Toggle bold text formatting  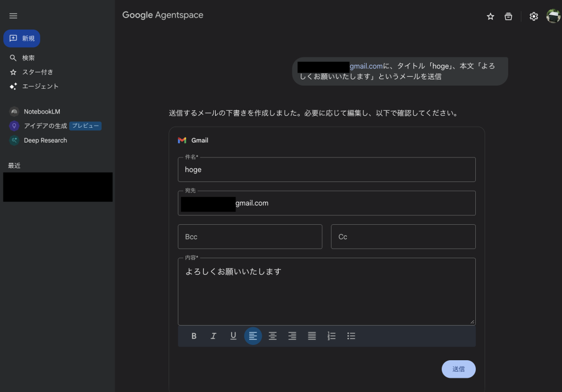click(x=194, y=336)
